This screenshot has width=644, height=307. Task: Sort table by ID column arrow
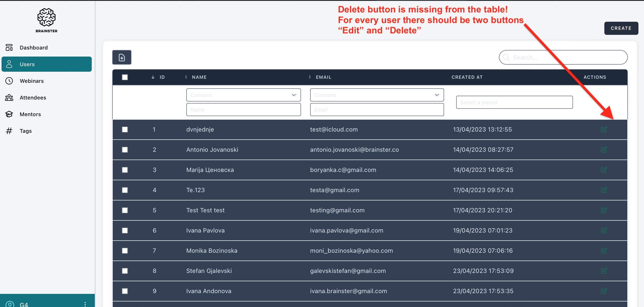tap(153, 77)
